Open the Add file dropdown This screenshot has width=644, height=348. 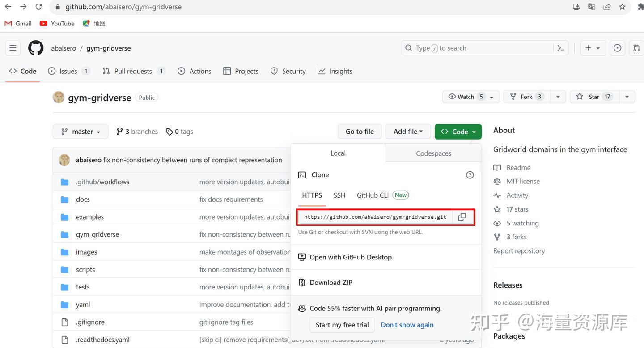(x=407, y=131)
